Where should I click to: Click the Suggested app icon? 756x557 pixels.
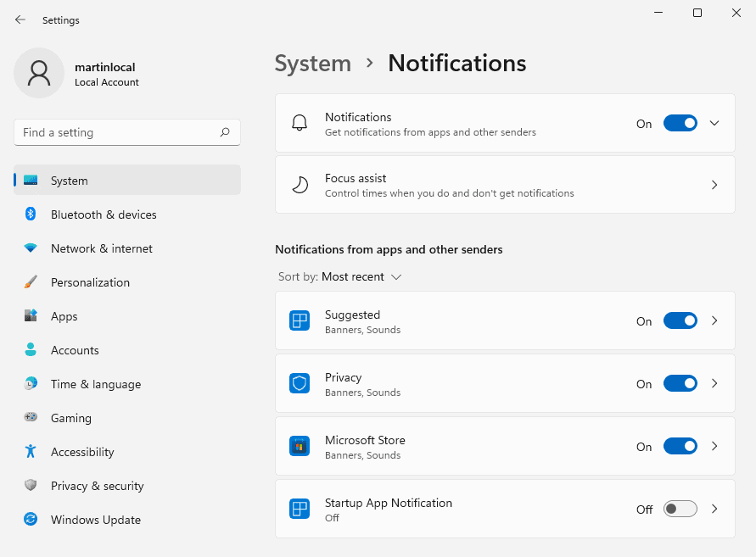300,320
